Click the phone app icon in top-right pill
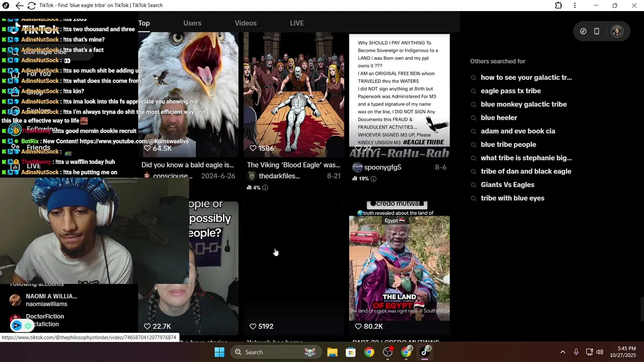644x362 pixels. 597,31
